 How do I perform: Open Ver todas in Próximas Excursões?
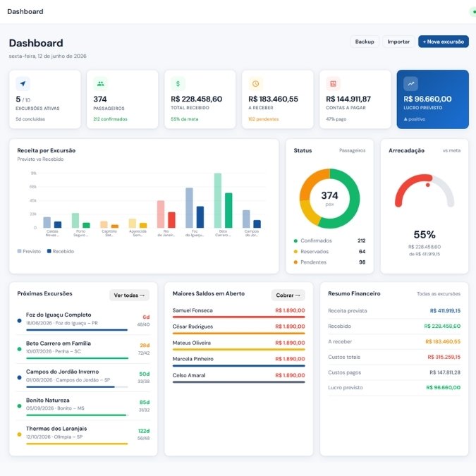(x=129, y=295)
